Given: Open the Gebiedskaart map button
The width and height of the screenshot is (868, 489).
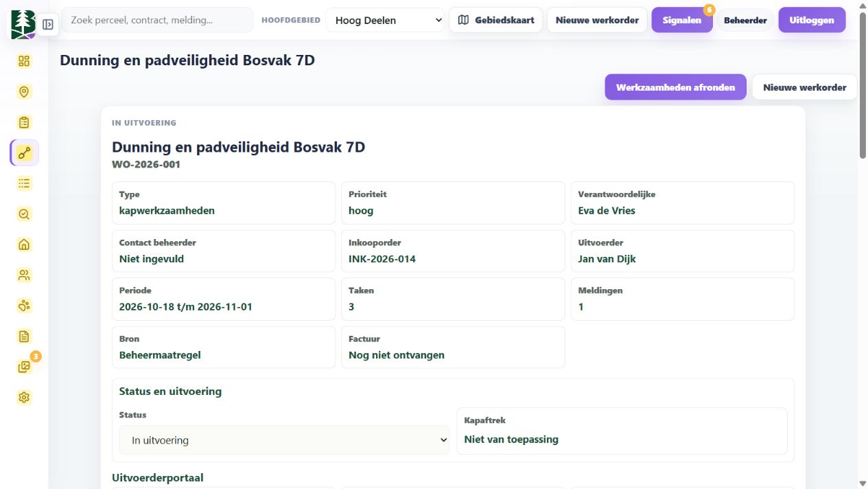Looking at the screenshot, I should [496, 20].
